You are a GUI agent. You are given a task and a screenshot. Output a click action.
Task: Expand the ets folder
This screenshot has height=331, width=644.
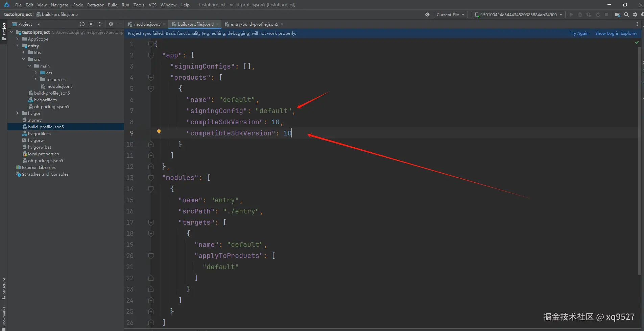pos(36,73)
